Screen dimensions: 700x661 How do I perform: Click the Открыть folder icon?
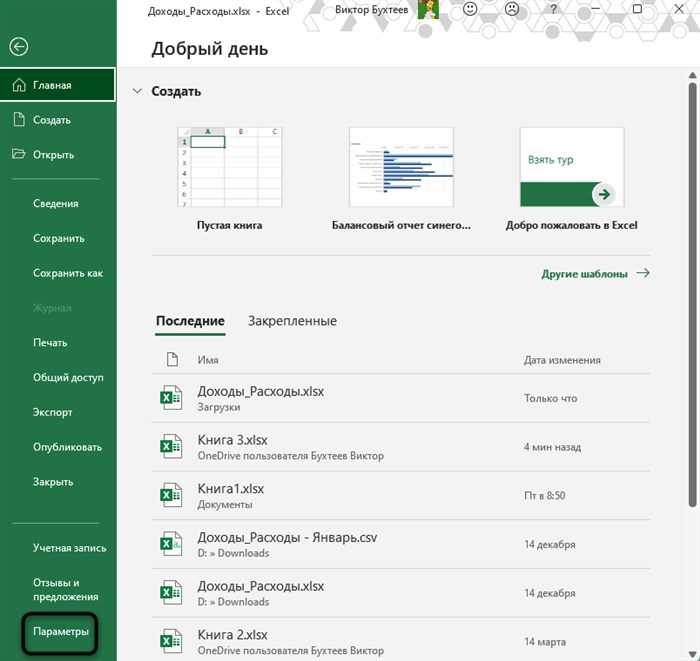pos(19,154)
